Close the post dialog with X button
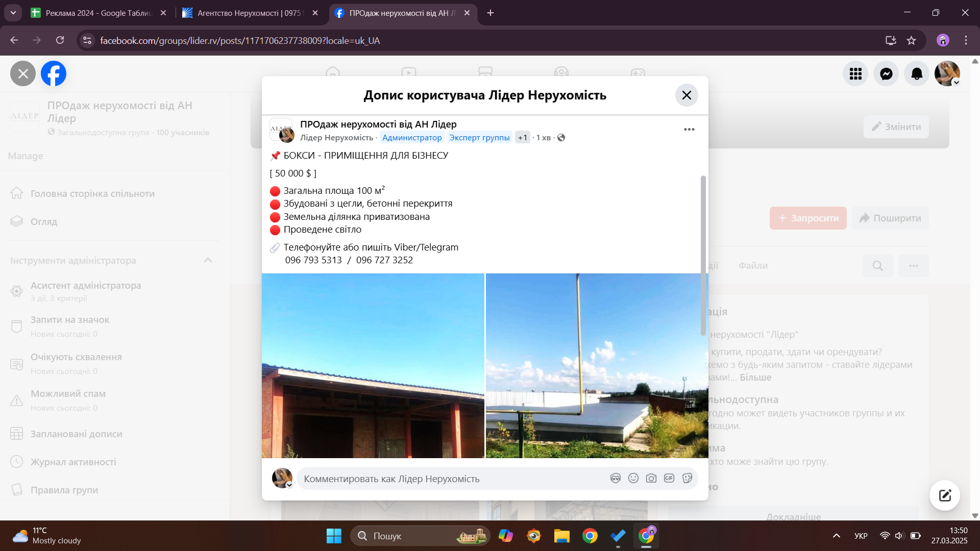The height and width of the screenshot is (551, 980). pyautogui.click(x=687, y=95)
